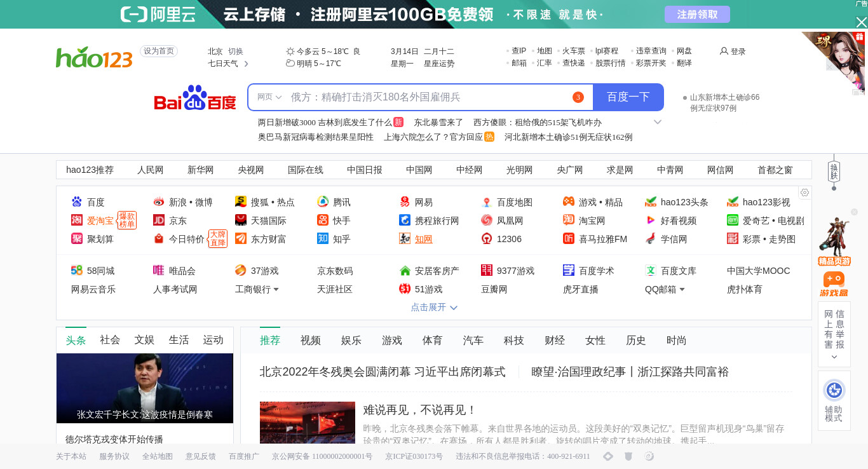Click the 游戏盒 icon in sidebar
This screenshot has height=469, width=868.
coord(834,285)
